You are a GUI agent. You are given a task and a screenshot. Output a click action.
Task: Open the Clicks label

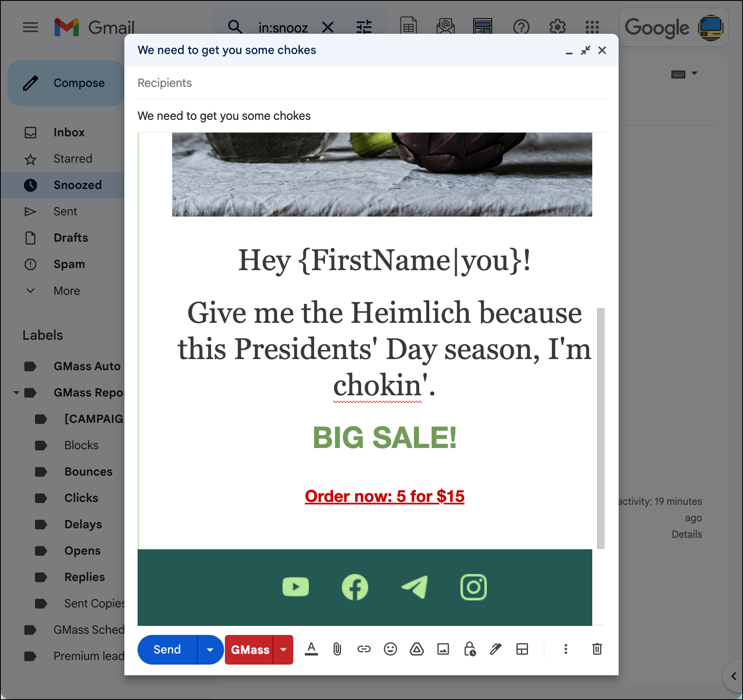tap(81, 498)
